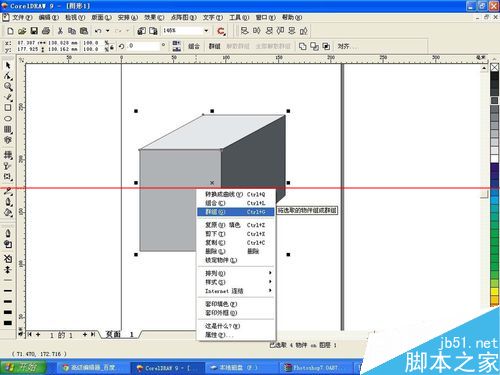Click the Import icon in the toolbar
The height and width of the screenshot is (375, 500).
click(x=142, y=31)
